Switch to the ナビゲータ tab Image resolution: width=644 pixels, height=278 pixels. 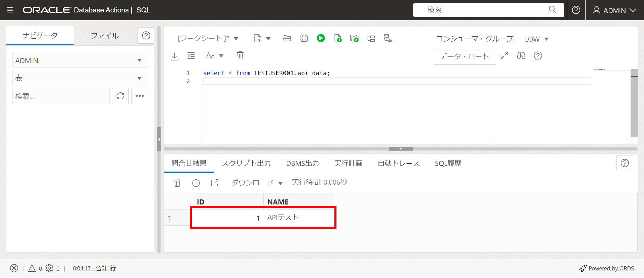tap(40, 36)
